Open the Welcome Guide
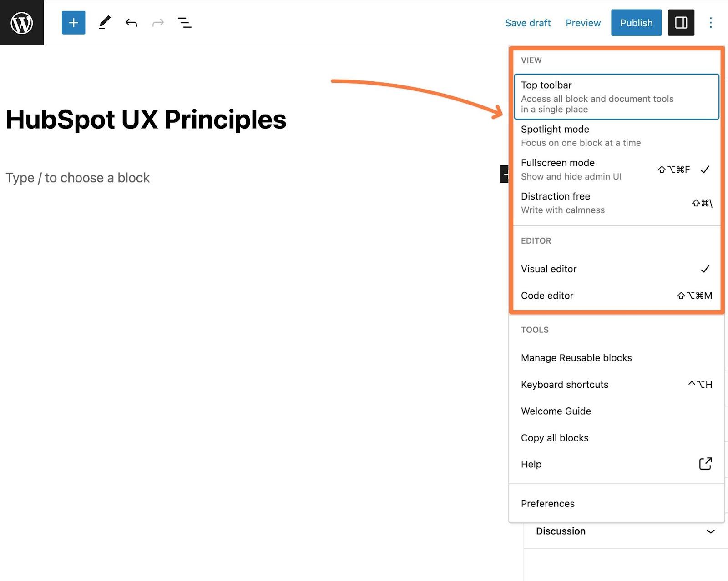Image resolution: width=728 pixels, height=581 pixels. (617, 411)
